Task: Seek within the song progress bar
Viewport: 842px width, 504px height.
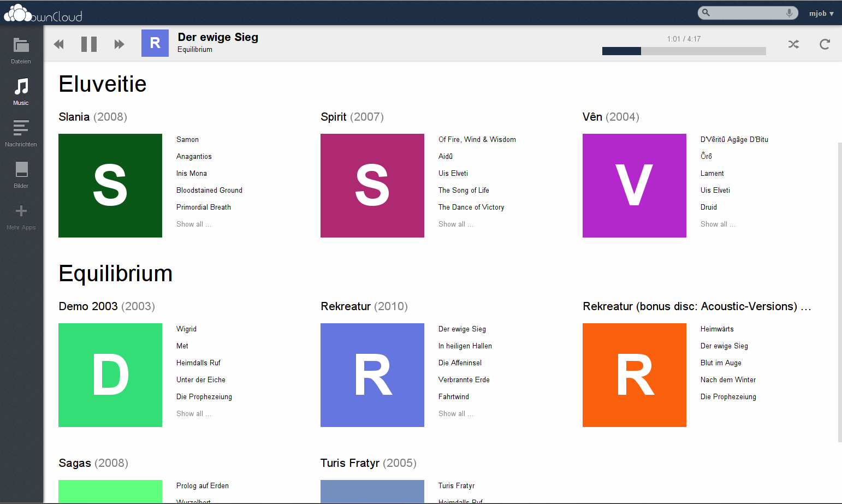Action: coord(684,51)
